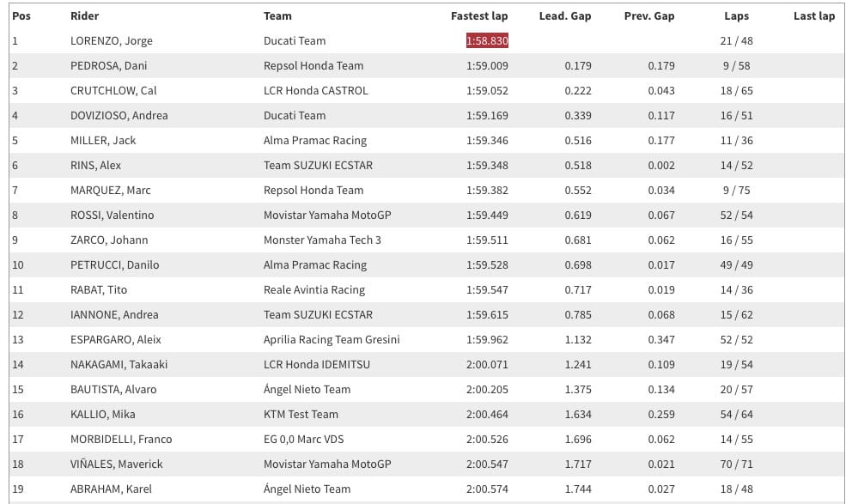This screenshot has height=504, width=852.
Task: Click the Pos column header
Action: [x=21, y=16]
